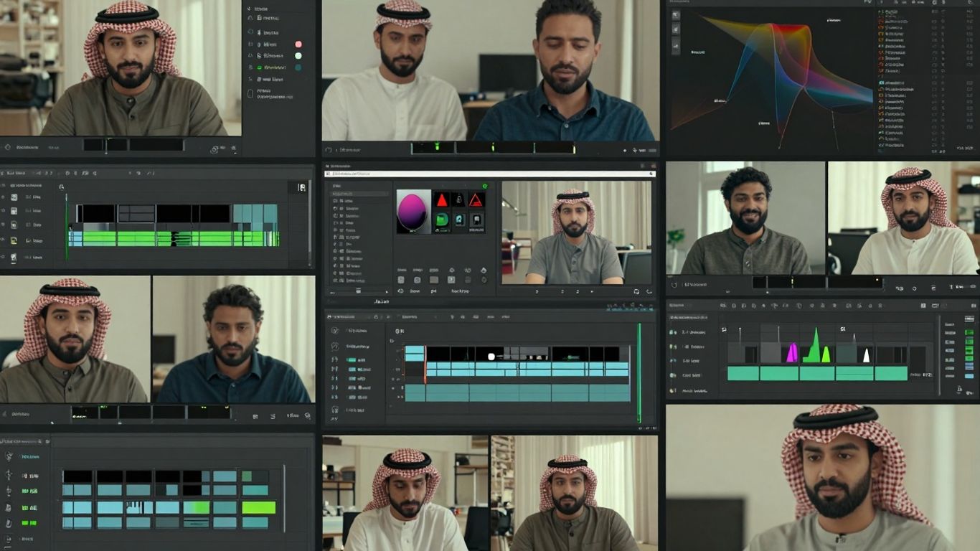
Task: Click the pink color swatch in the right sidebar
Action: (x=298, y=44)
